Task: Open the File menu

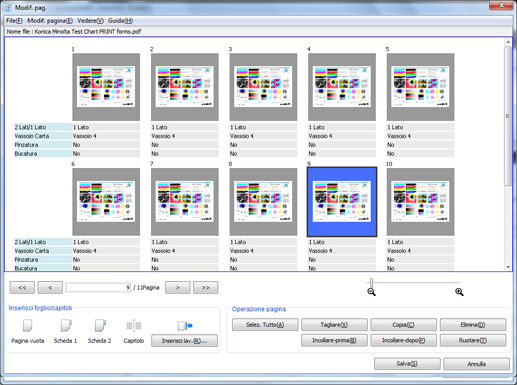Action: point(14,21)
